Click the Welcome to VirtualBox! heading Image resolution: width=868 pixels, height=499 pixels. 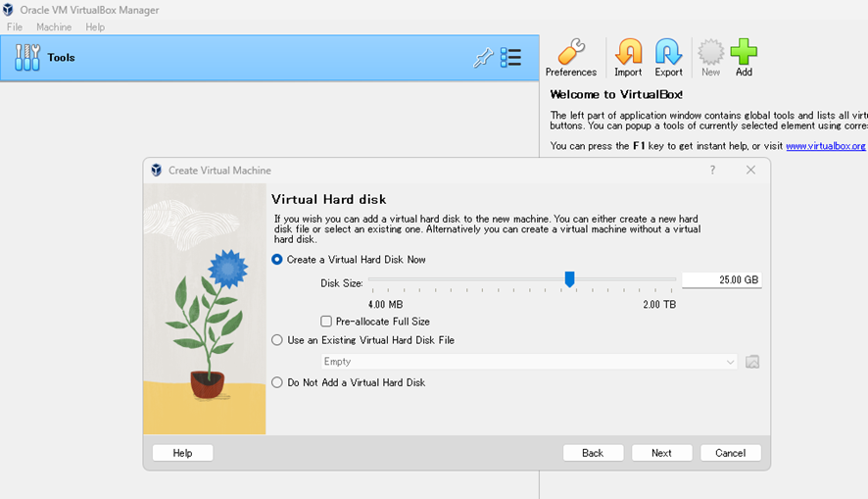[616, 95]
